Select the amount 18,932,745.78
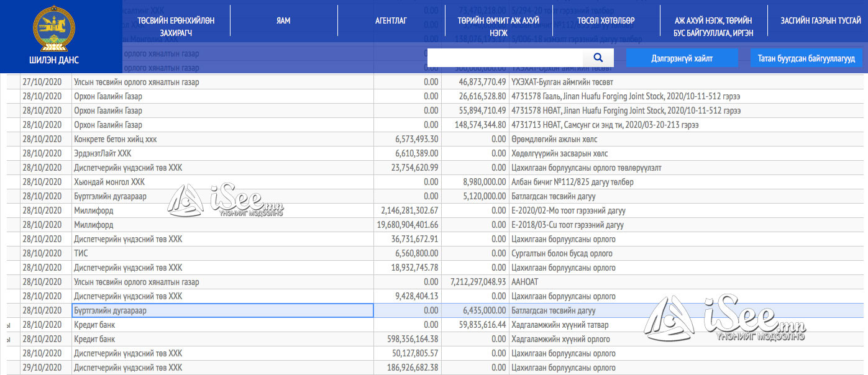 point(408,268)
